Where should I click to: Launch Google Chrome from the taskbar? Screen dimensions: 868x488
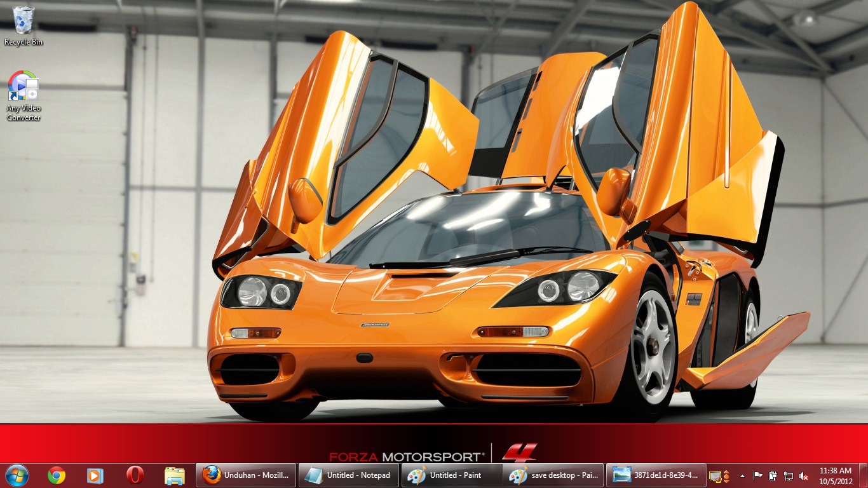point(57,475)
